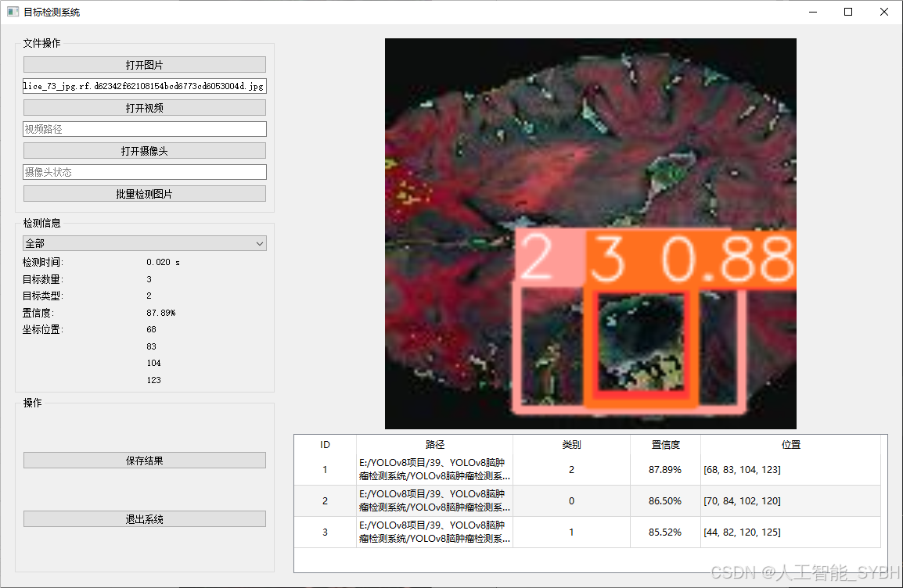This screenshot has height=588, width=903.
Task: Click category cell in the 86.50% row
Action: [x=571, y=500]
